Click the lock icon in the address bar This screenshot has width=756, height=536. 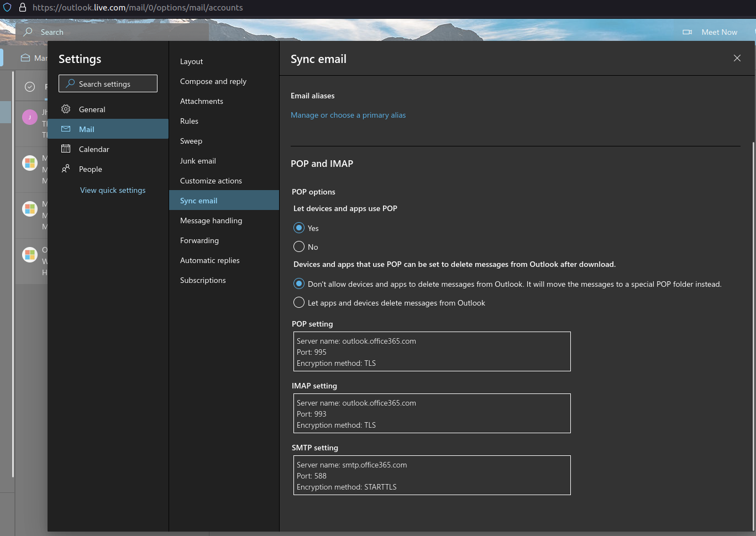coord(22,8)
